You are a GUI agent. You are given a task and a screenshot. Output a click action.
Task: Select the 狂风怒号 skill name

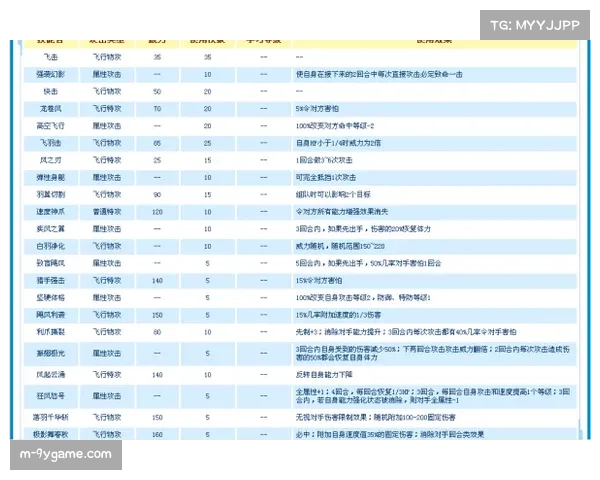point(51,396)
